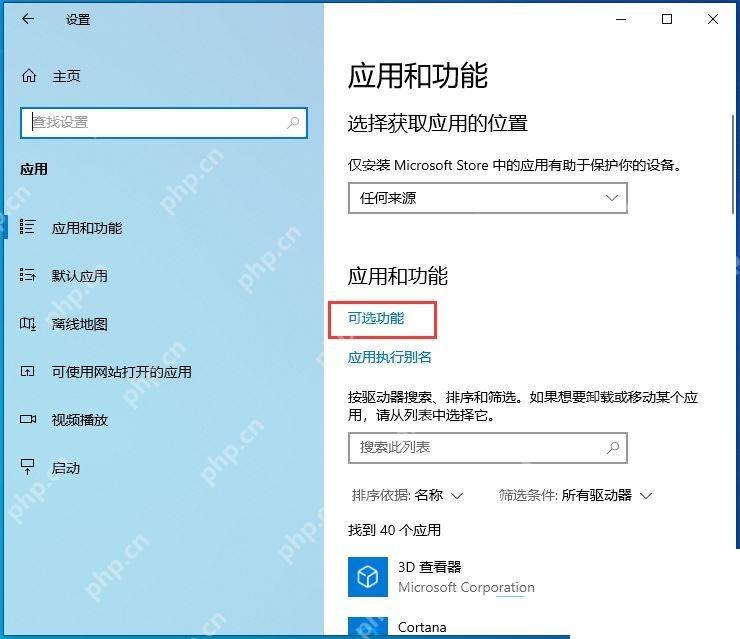
Task: Click Microsoft Corporation publisher text
Action: click(x=466, y=588)
